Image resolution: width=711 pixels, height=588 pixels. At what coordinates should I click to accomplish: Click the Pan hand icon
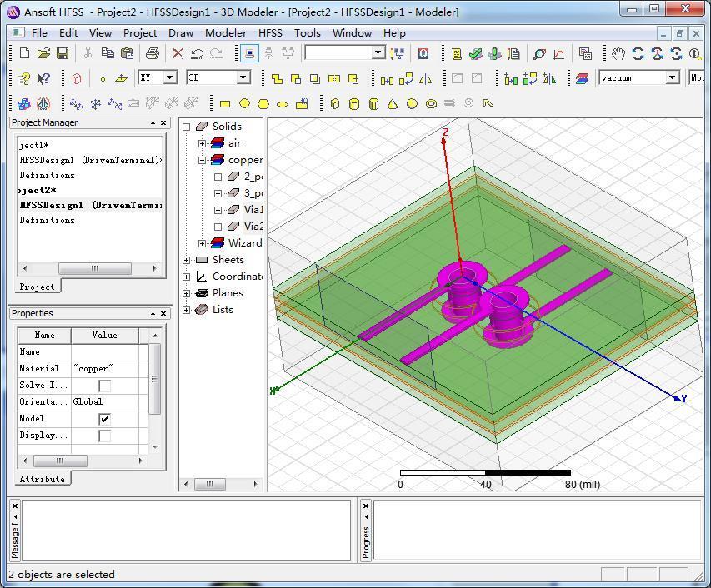coord(618,54)
